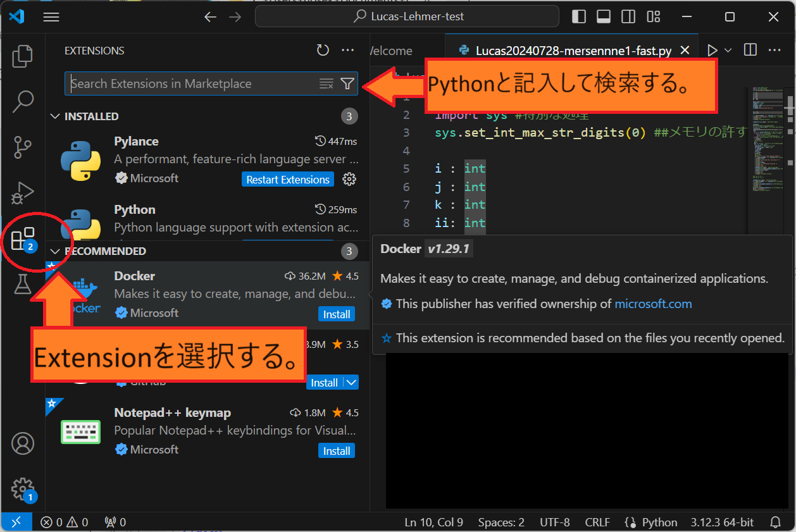Select the Extensions icon in activity bar
Image resolution: width=796 pixels, height=532 pixels.
(23, 239)
